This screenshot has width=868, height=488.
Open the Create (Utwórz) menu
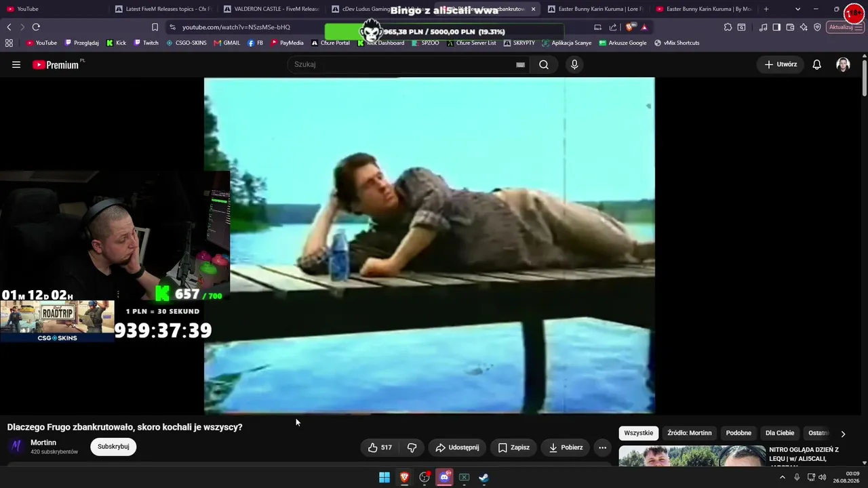[x=781, y=64]
